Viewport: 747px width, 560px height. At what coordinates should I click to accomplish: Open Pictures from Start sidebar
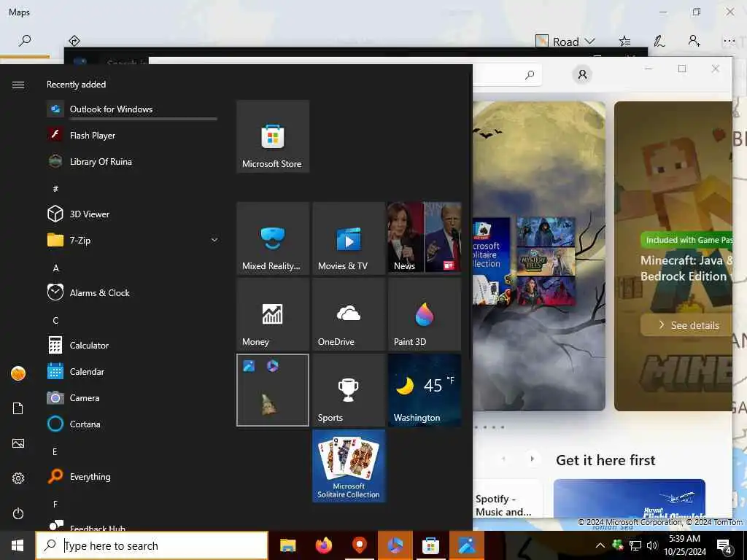pos(18,443)
